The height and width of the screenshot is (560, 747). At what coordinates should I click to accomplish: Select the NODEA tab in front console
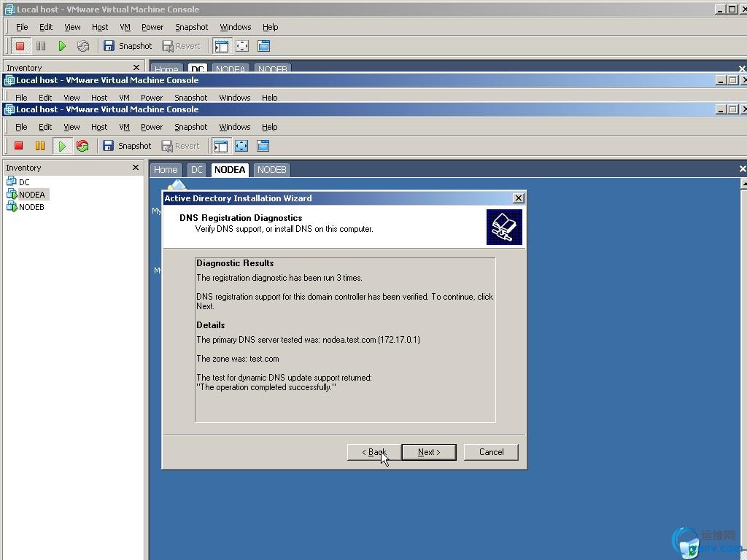[230, 169]
